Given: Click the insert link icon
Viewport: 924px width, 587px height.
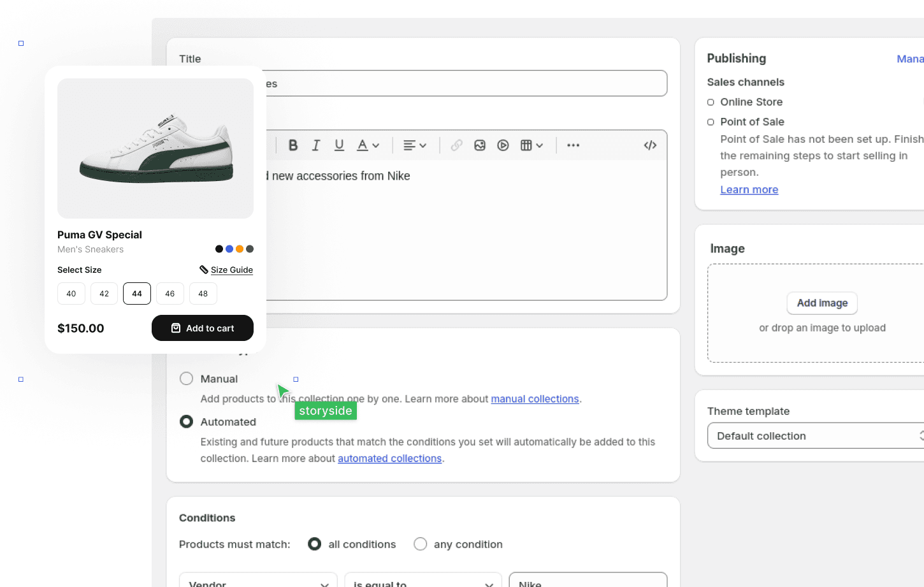Looking at the screenshot, I should 456,145.
